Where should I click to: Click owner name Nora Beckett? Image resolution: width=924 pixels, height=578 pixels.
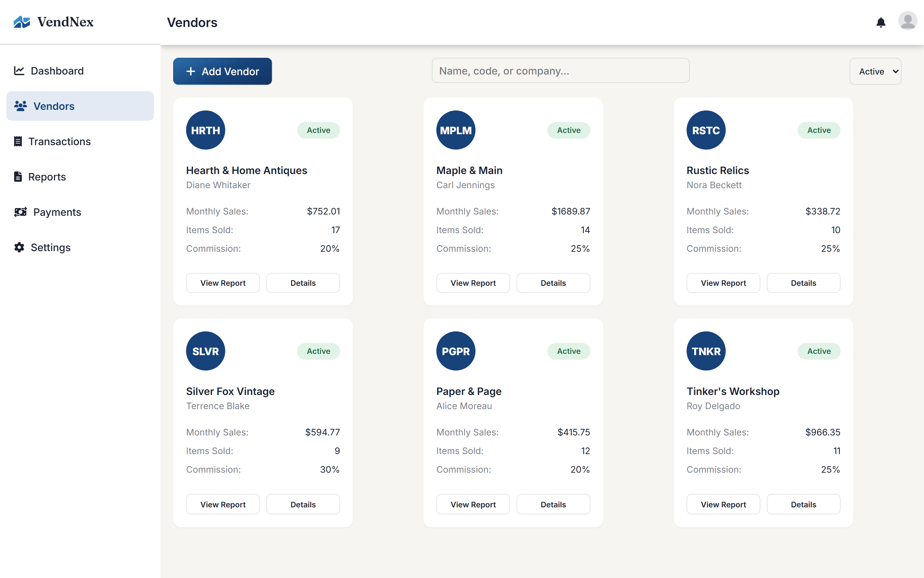click(x=714, y=185)
